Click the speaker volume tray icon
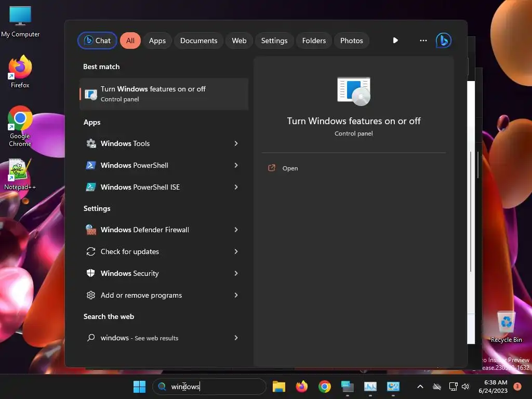Screen dimensions: 532x399 pos(465,387)
